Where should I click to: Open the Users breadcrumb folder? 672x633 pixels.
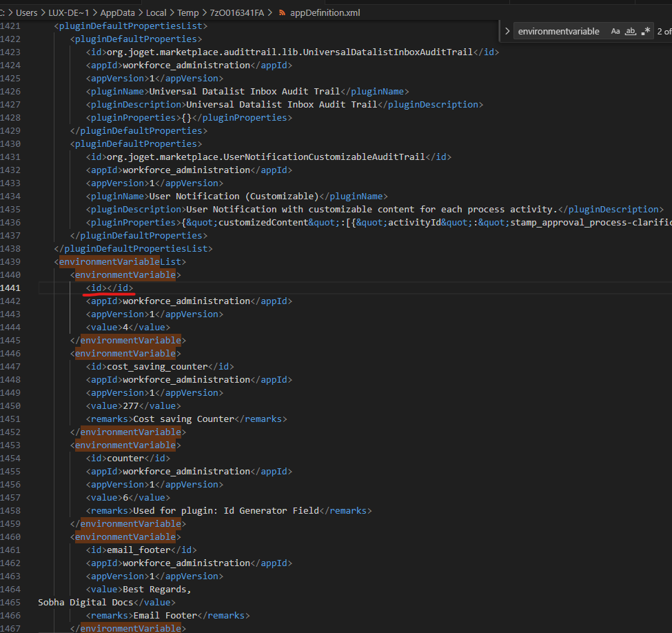[x=27, y=13]
